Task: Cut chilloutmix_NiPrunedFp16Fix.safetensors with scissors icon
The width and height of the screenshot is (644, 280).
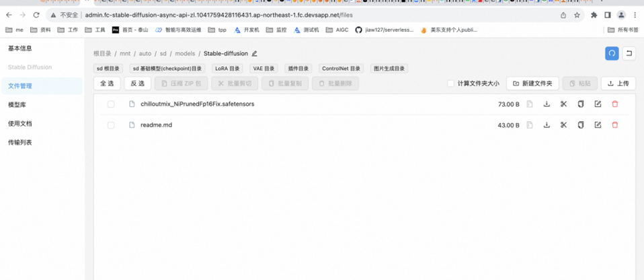Action: [x=563, y=104]
